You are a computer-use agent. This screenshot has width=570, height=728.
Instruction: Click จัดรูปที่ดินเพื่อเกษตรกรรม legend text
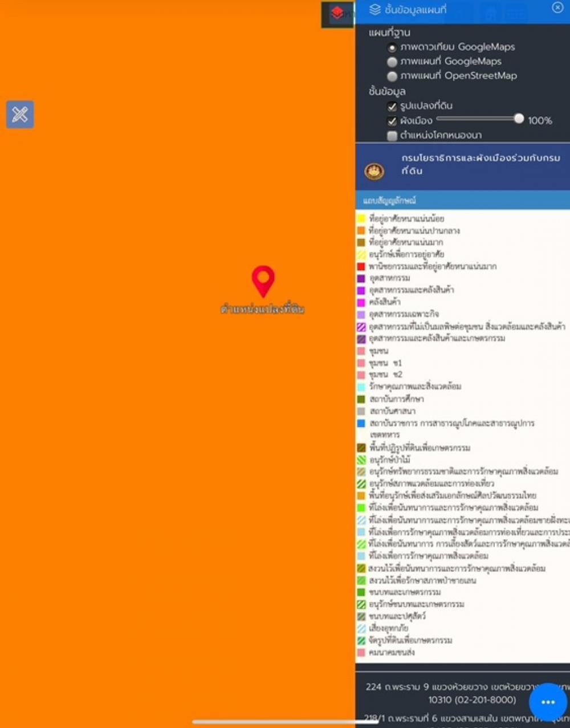click(x=410, y=641)
